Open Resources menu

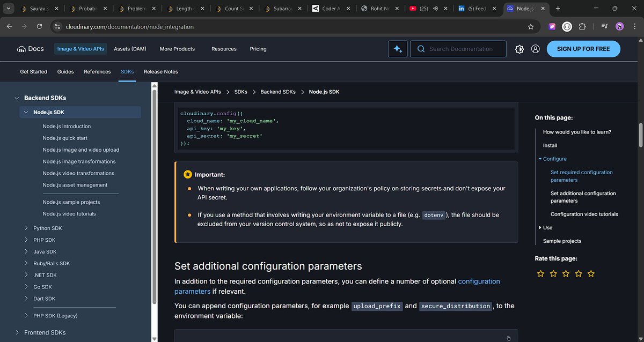tap(224, 49)
